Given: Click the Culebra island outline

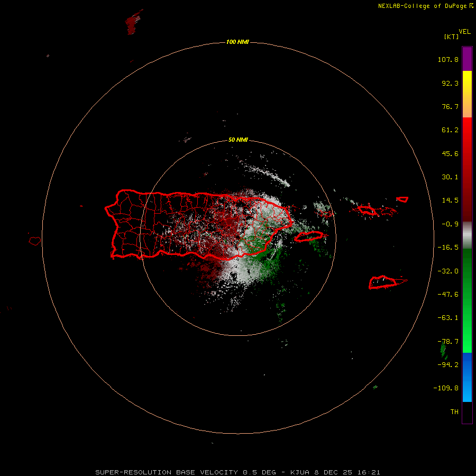Looking at the screenshot, I should 326,214.
